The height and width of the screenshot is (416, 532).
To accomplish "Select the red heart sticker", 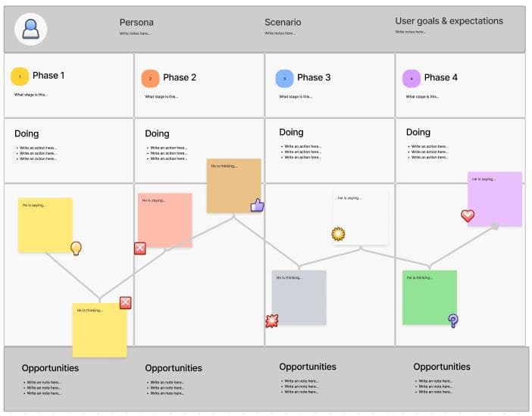I will click(x=468, y=215).
